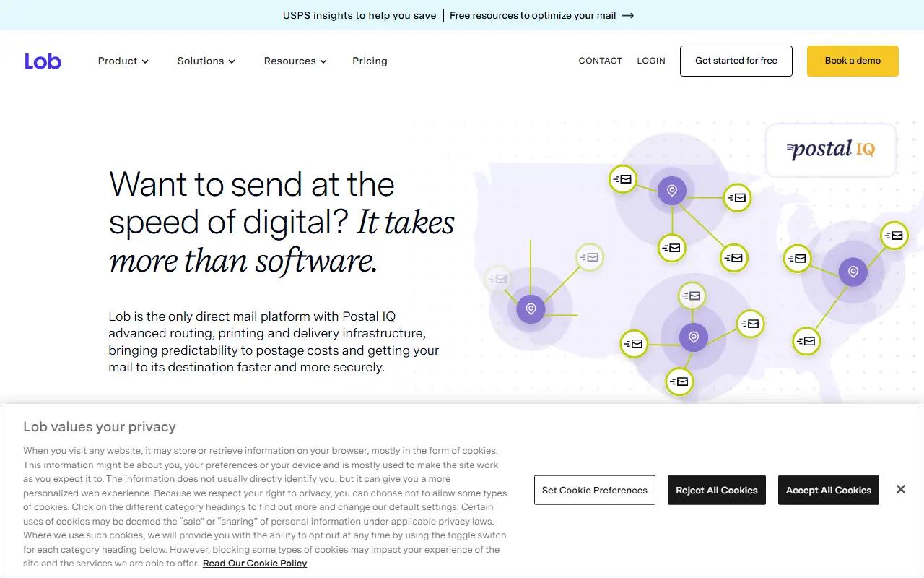Expand the Product menu
This screenshot has width=924, height=578.
point(123,61)
